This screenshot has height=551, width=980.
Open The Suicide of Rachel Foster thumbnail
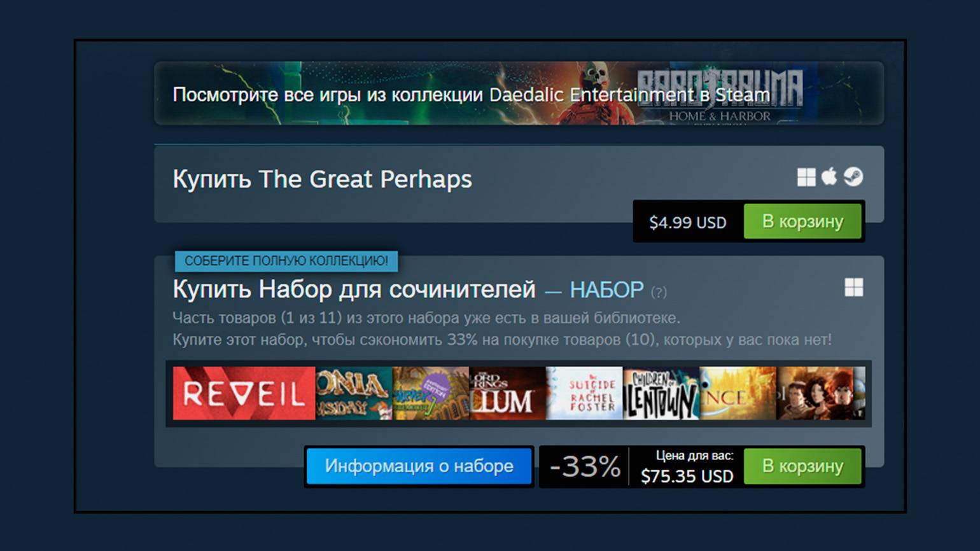tap(584, 393)
